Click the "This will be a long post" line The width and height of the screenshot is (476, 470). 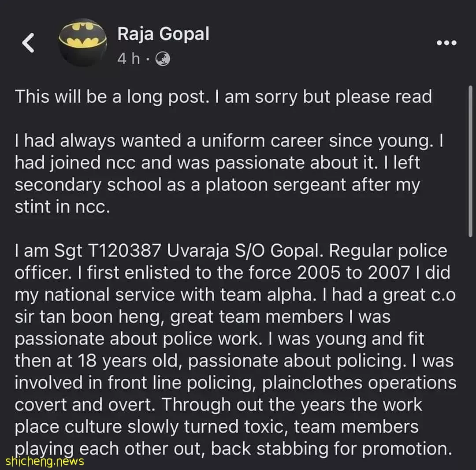pyautogui.click(x=223, y=97)
